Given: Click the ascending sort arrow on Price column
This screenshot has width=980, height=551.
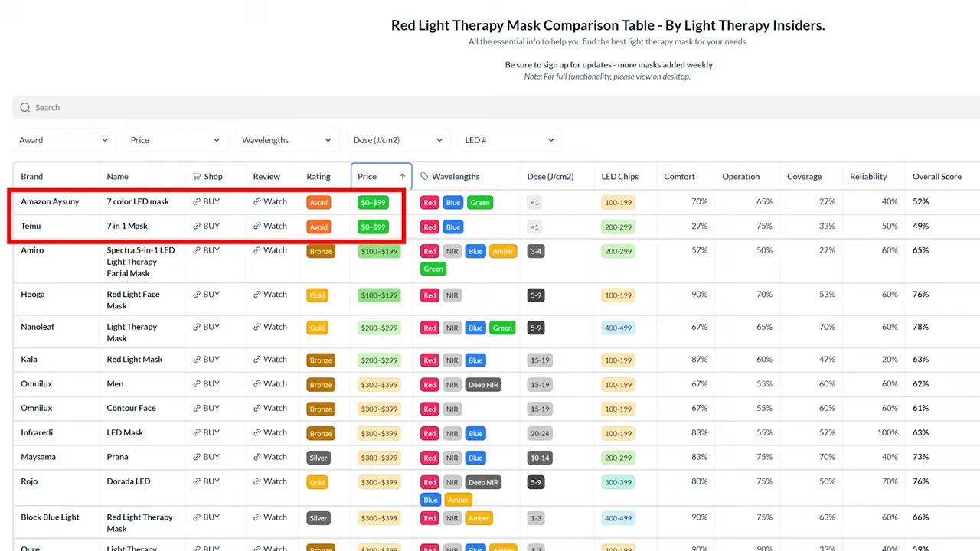Looking at the screenshot, I should pos(402,176).
